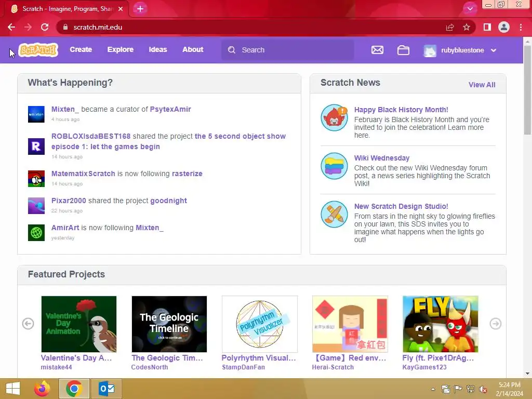532x399 pixels.
Task: Open the PsytexAmir studio link
Action: pyautogui.click(x=170, y=109)
